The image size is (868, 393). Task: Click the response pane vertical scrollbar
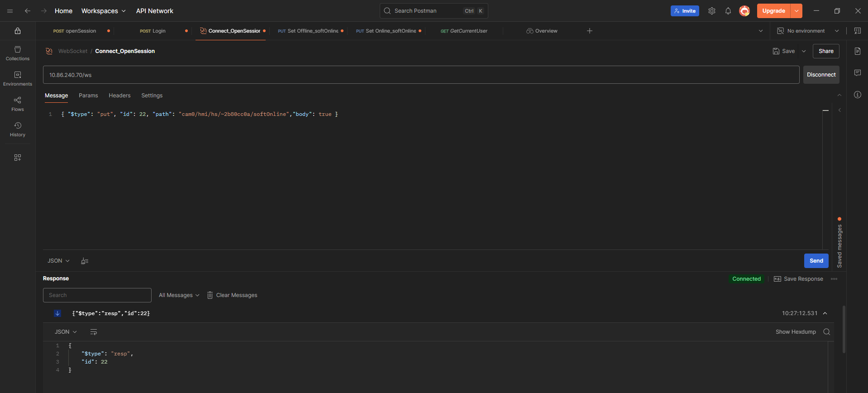pos(844,329)
